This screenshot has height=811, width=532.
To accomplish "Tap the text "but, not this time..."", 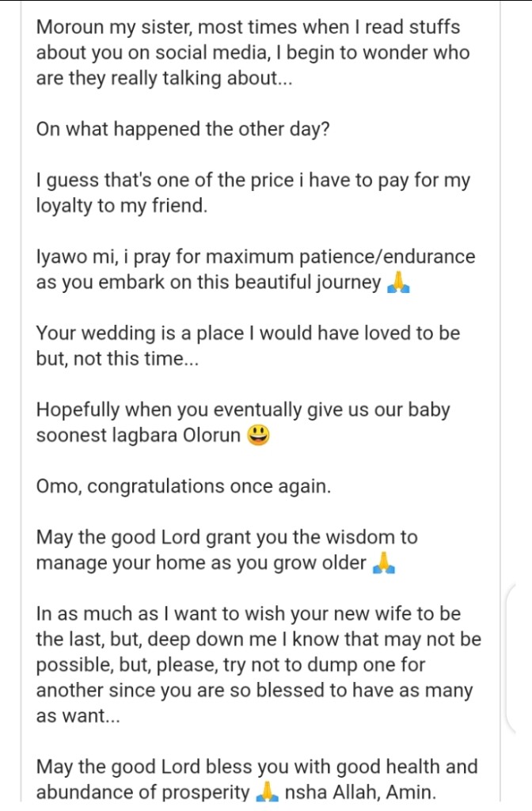I will pyautogui.click(x=117, y=359).
